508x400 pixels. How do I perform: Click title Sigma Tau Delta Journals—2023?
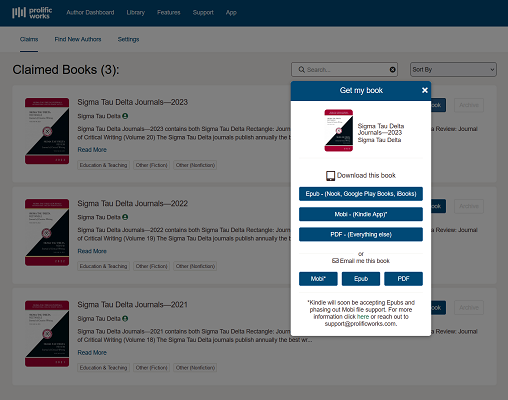tap(133, 102)
